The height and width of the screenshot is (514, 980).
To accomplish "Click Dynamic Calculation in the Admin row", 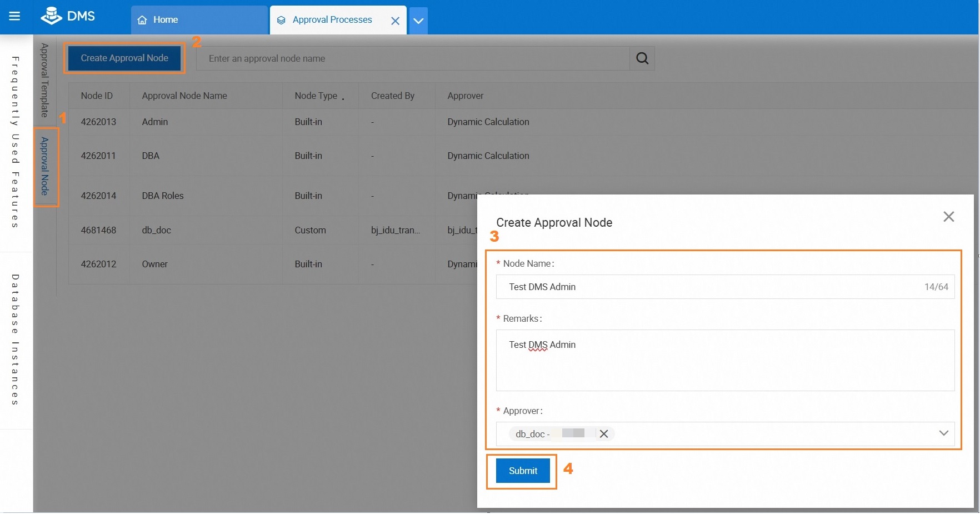I will coord(488,122).
